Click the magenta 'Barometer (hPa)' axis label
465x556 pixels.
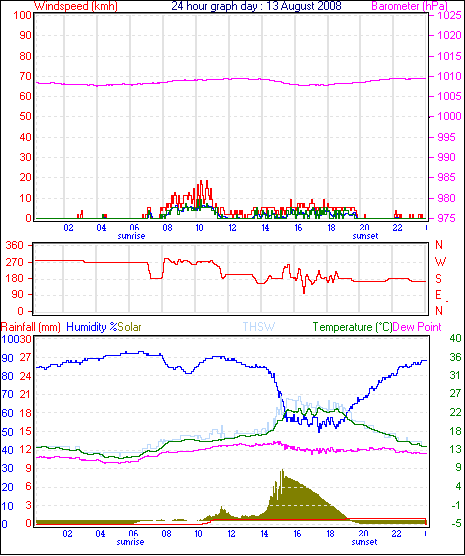click(409, 6)
